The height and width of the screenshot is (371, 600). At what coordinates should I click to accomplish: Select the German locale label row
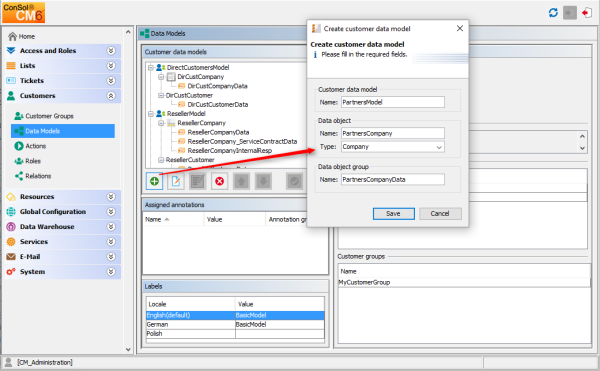(x=235, y=324)
